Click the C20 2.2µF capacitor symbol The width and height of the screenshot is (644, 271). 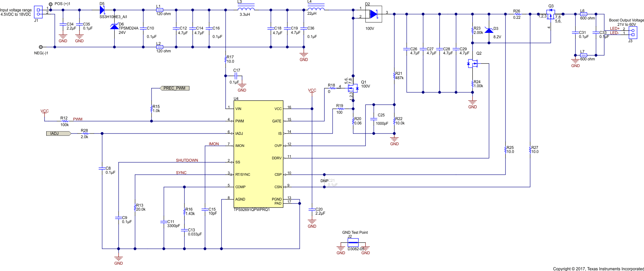[x=312, y=209]
